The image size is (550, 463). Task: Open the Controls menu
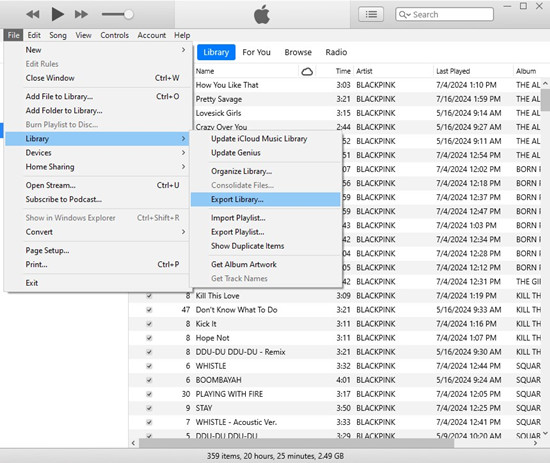tap(114, 35)
